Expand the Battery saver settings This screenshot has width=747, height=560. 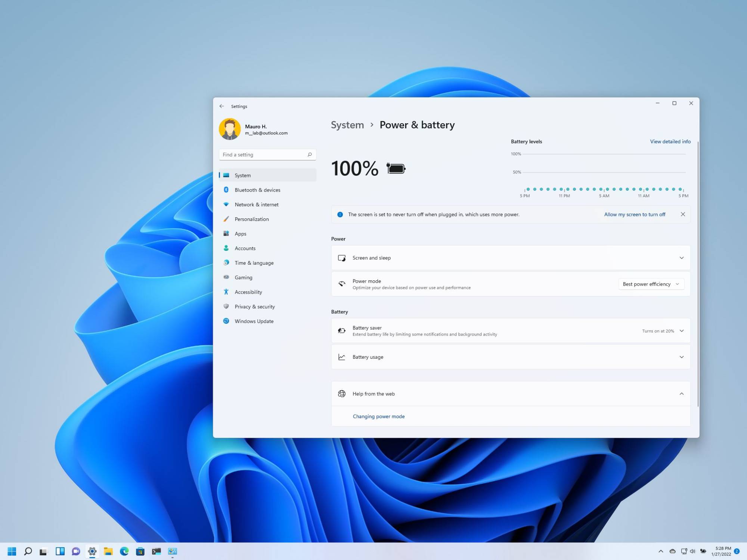pyautogui.click(x=682, y=331)
